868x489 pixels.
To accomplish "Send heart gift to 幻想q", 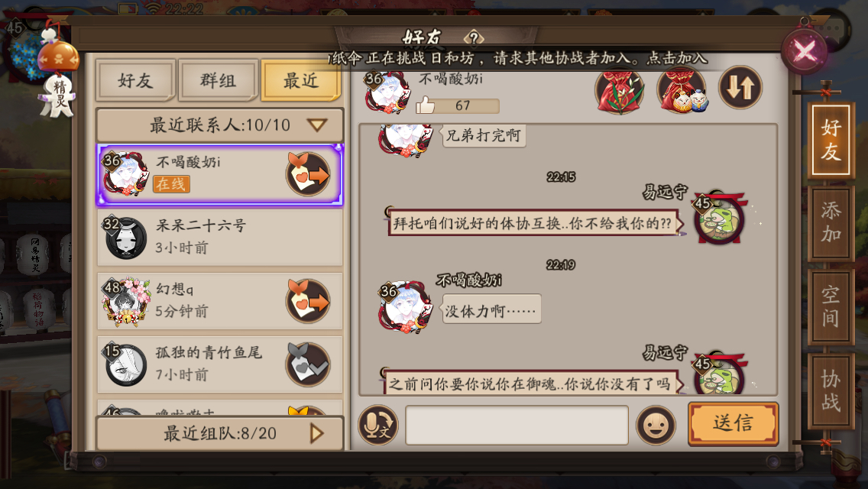I will [x=309, y=301].
